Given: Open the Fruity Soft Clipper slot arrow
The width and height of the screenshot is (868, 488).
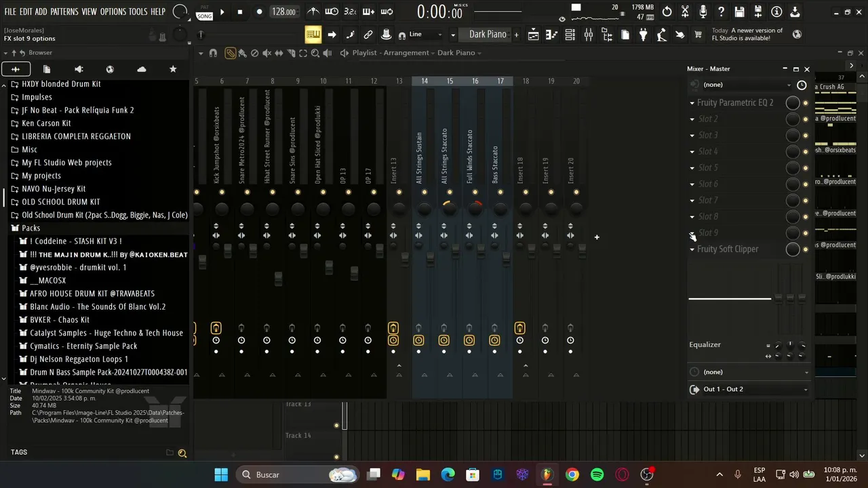Looking at the screenshot, I should 692,249.
